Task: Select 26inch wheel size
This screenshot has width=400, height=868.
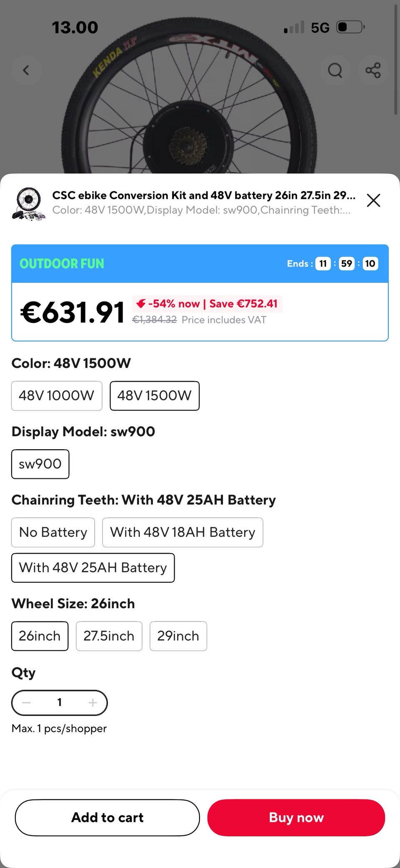Action: (40, 636)
